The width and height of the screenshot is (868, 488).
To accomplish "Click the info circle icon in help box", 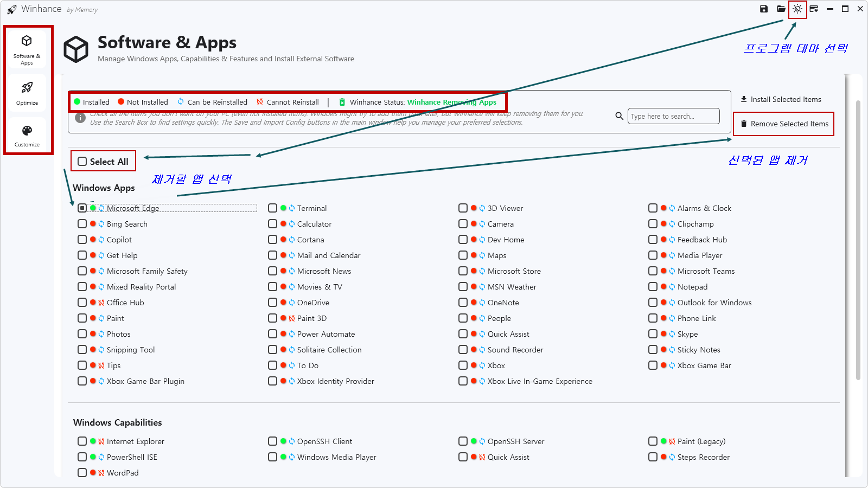I will pos(80,118).
